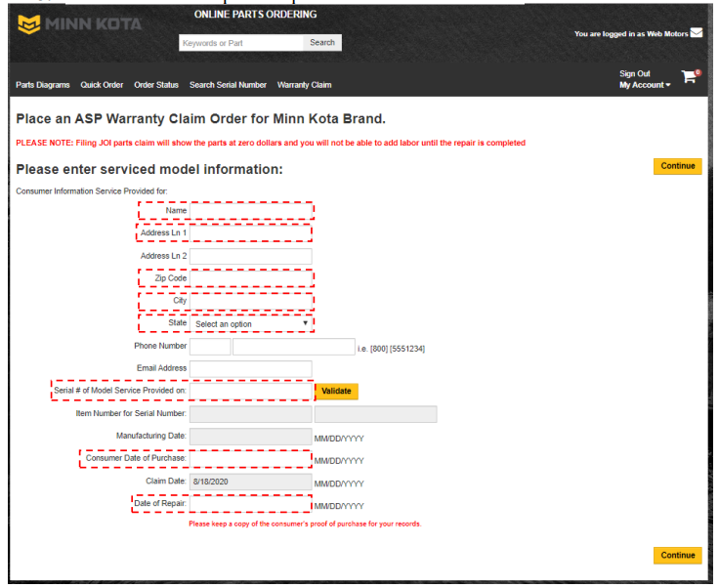The image size is (719, 588).
Task: Click the Zip Code field
Action: point(251,278)
